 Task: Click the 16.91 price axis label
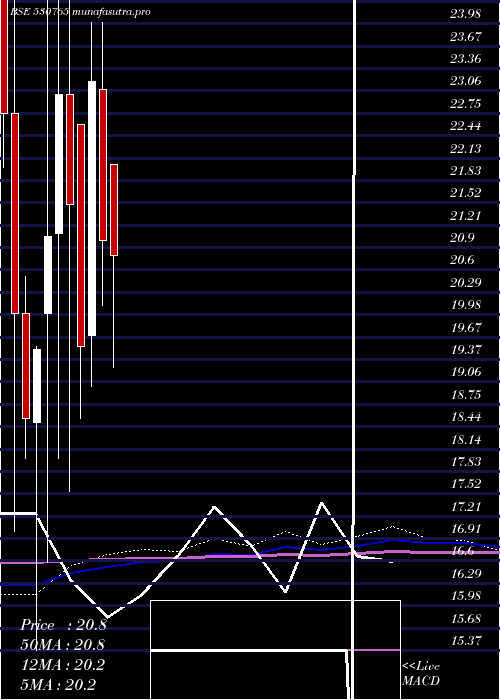point(465,529)
